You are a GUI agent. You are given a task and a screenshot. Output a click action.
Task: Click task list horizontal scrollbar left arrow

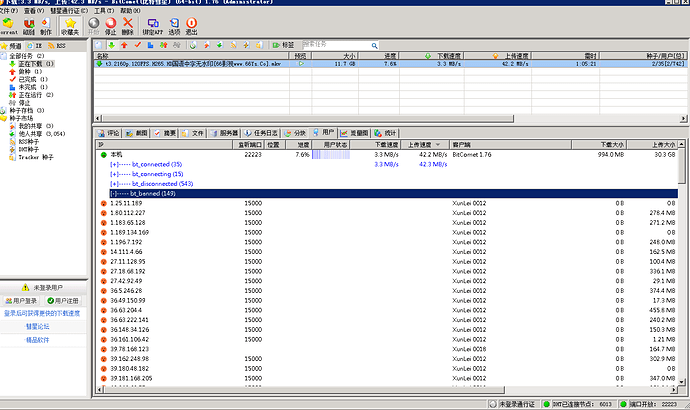point(98,118)
